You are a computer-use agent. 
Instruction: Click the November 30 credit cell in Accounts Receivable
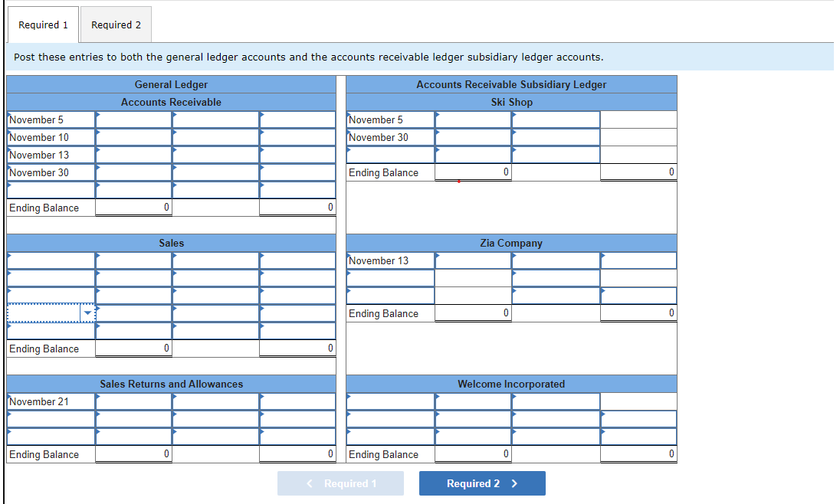tap(297, 172)
